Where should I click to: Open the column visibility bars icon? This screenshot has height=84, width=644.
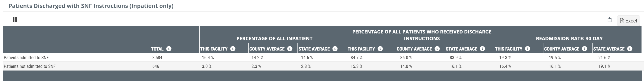pyautogui.click(x=15, y=20)
